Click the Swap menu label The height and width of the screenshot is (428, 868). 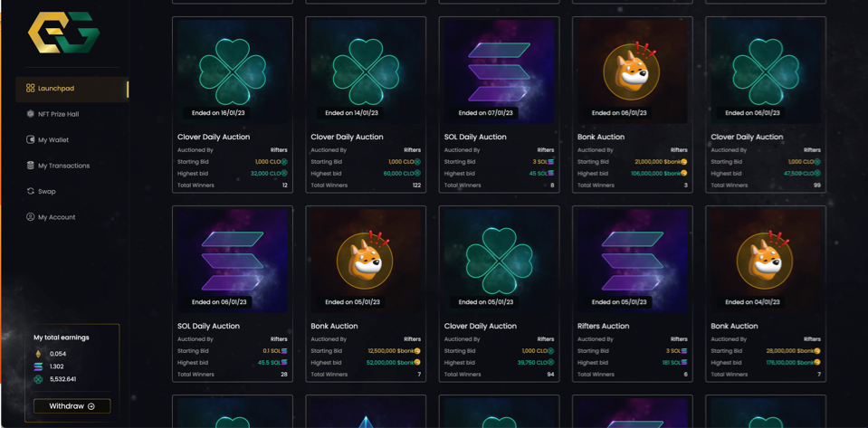(x=47, y=192)
